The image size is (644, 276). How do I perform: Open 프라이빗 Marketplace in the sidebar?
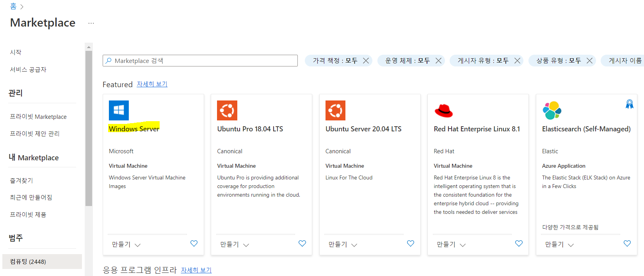coord(38,116)
